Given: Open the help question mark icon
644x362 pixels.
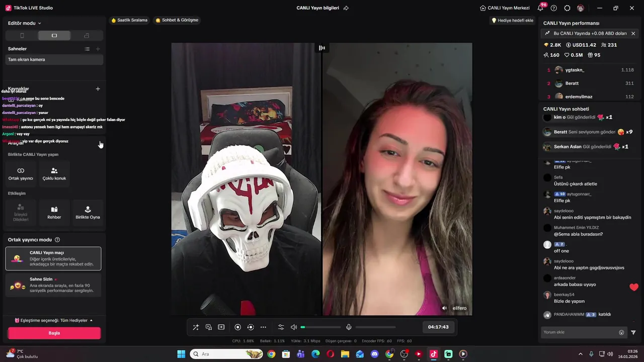Looking at the screenshot, I should (x=554, y=8).
